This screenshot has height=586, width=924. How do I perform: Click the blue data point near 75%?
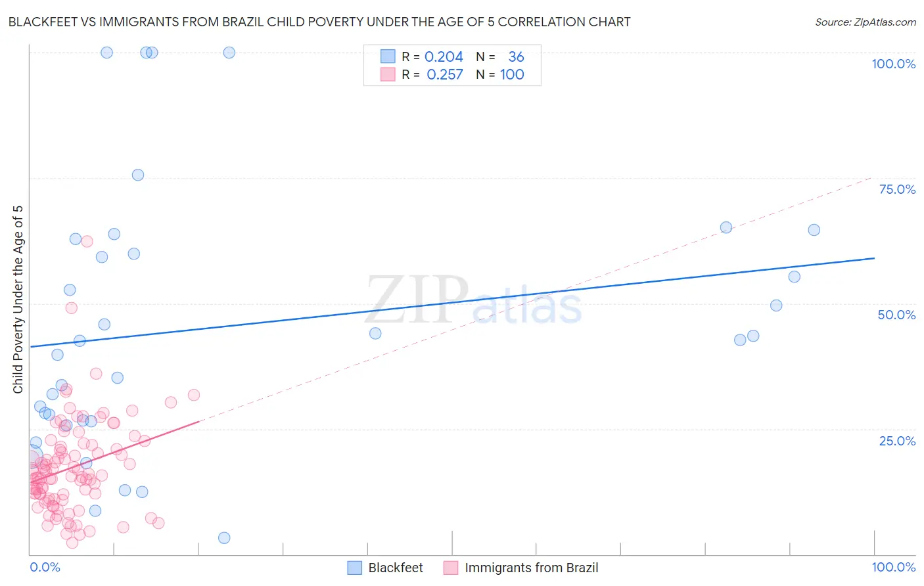pos(138,175)
